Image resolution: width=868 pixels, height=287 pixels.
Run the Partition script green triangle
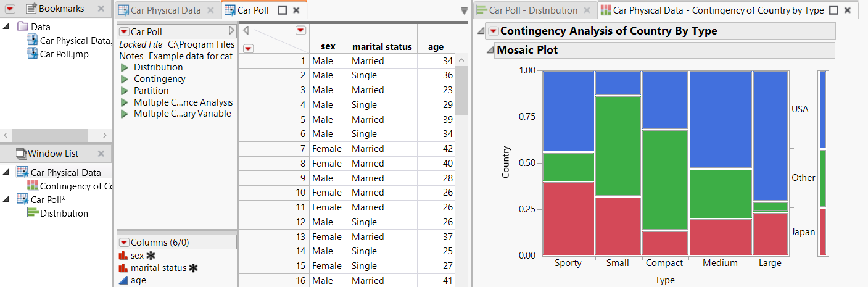125,91
